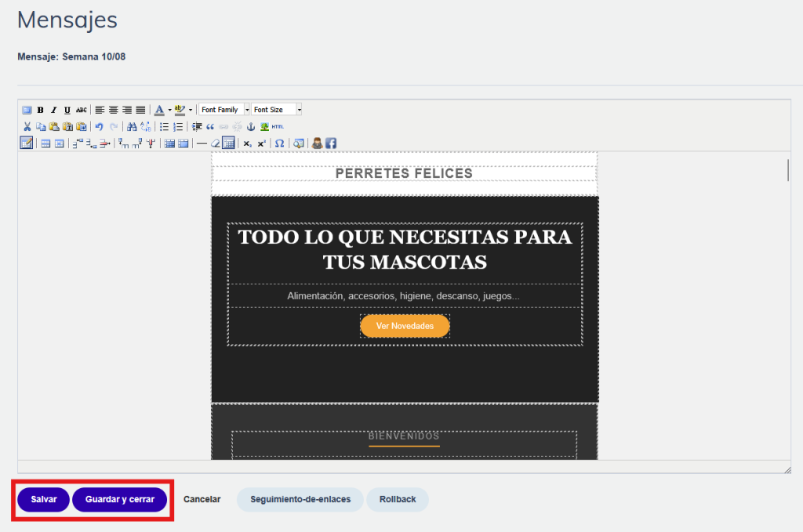Click the Cancelar link
Screen dimensions: 803x532
click(202, 499)
